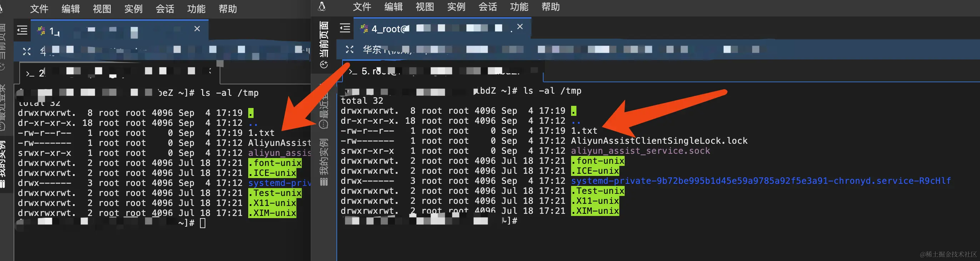Click cursor block at left terminal prompt

pos(203,223)
